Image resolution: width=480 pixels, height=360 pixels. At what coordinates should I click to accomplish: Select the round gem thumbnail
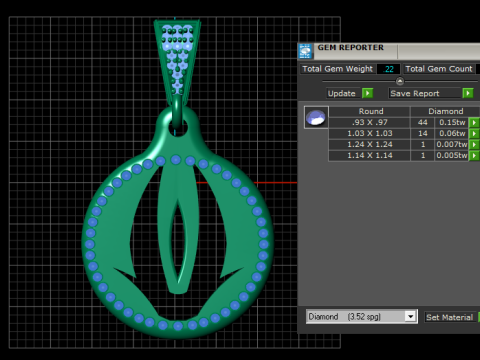point(316,117)
